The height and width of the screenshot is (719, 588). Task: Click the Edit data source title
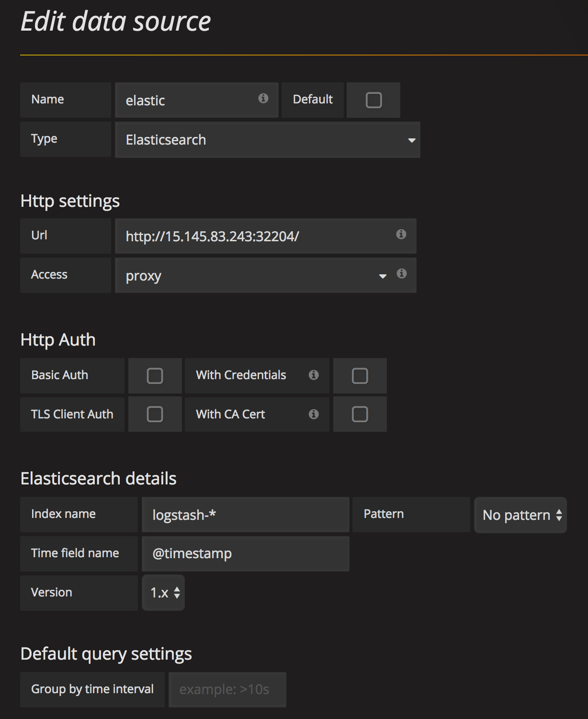(x=116, y=22)
